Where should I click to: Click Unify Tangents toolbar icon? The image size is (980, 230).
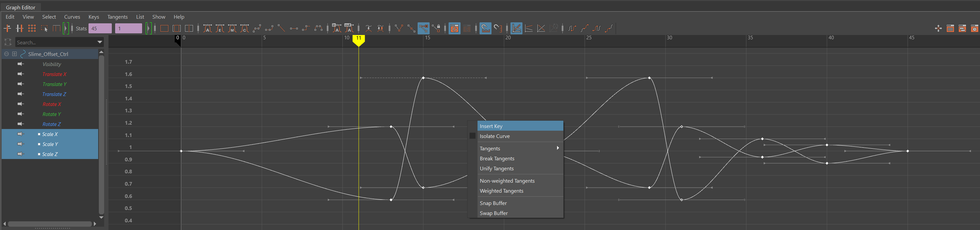point(411,28)
